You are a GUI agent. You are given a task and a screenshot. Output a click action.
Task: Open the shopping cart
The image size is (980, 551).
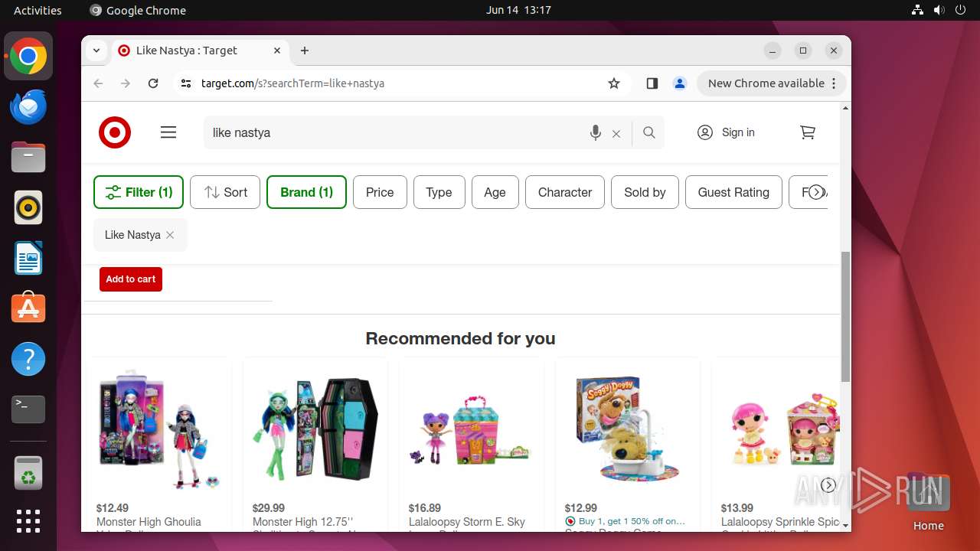(x=808, y=132)
